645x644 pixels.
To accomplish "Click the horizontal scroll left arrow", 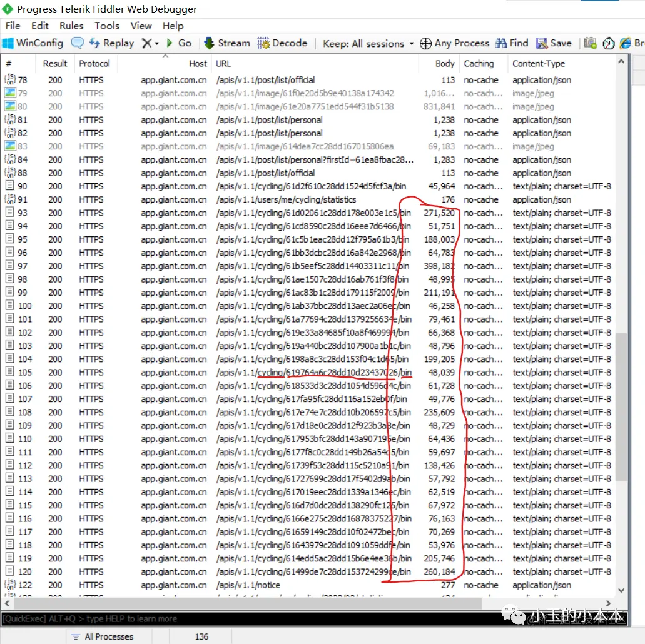I will [x=7, y=603].
